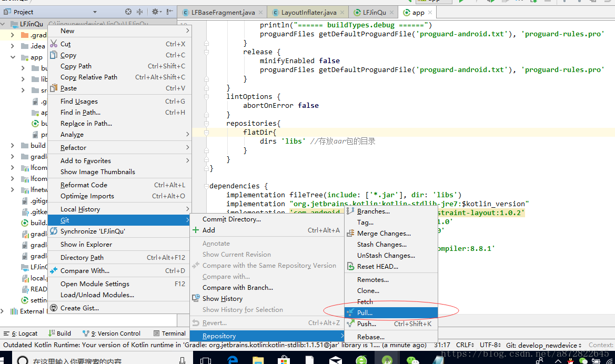Click the Windows Task View icon
The width and height of the screenshot is (615, 364).
206,360
